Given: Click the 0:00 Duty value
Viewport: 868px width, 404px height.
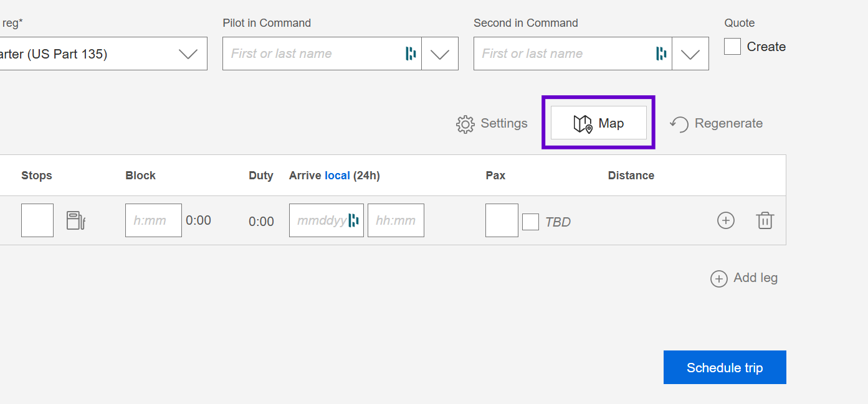Looking at the screenshot, I should 261,221.
